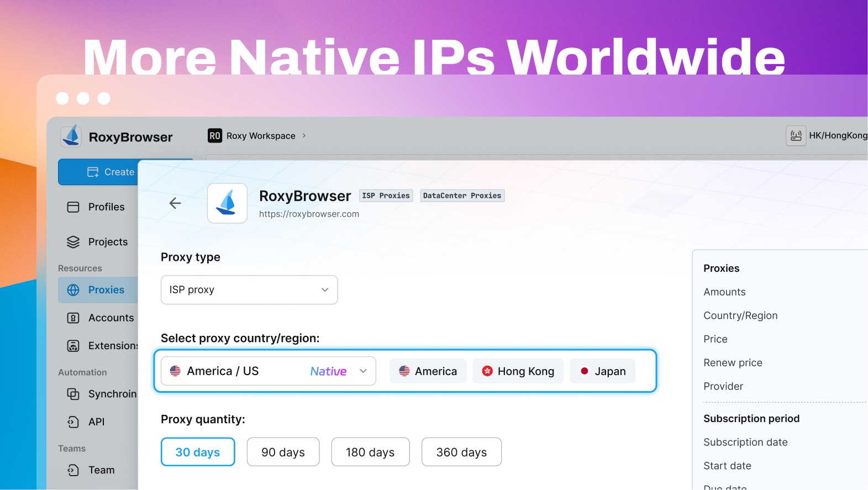Viewport: 868px width, 490px height.
Task: Click the HK/HongKong network icon
Action: [796, 136]
